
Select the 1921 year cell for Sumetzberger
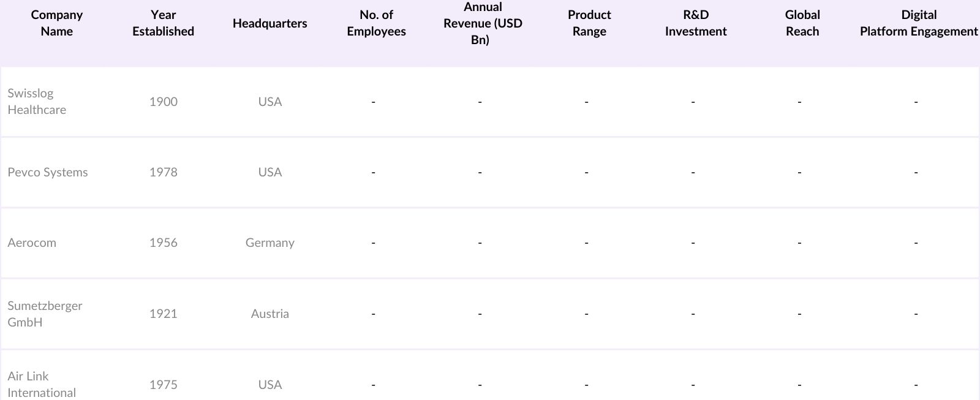click(x=164, y=314)
